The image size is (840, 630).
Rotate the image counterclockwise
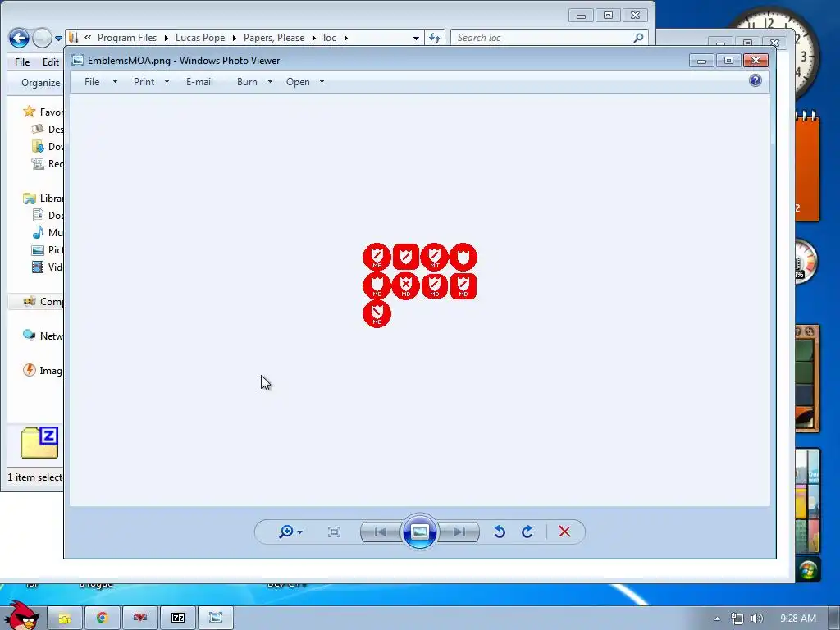(500, 532)
